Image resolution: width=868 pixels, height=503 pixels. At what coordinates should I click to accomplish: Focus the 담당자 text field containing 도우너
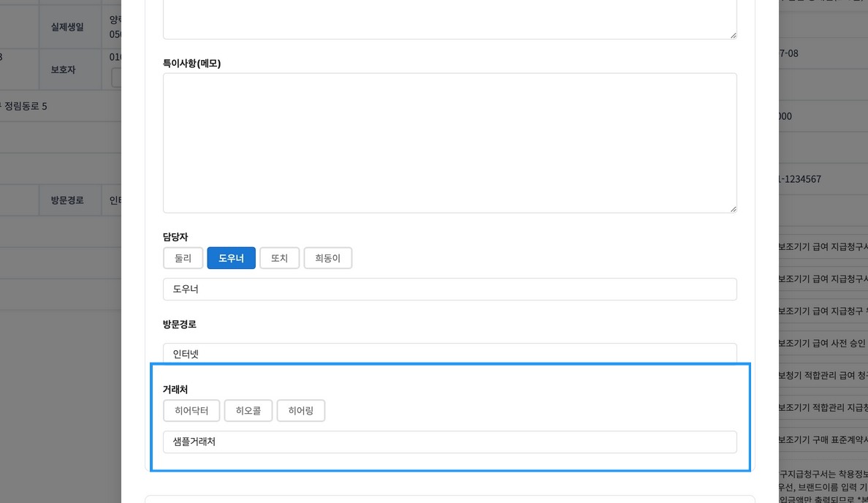click(449, 289)
